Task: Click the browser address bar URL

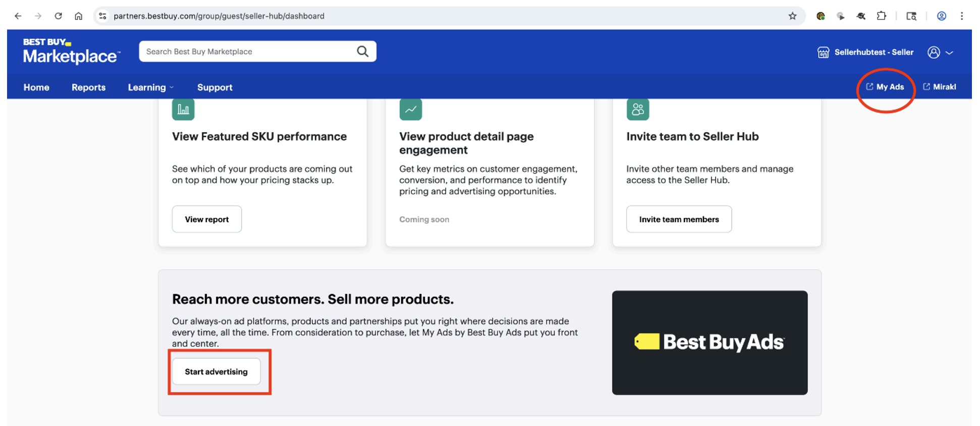Action: (x=219, y=16)
